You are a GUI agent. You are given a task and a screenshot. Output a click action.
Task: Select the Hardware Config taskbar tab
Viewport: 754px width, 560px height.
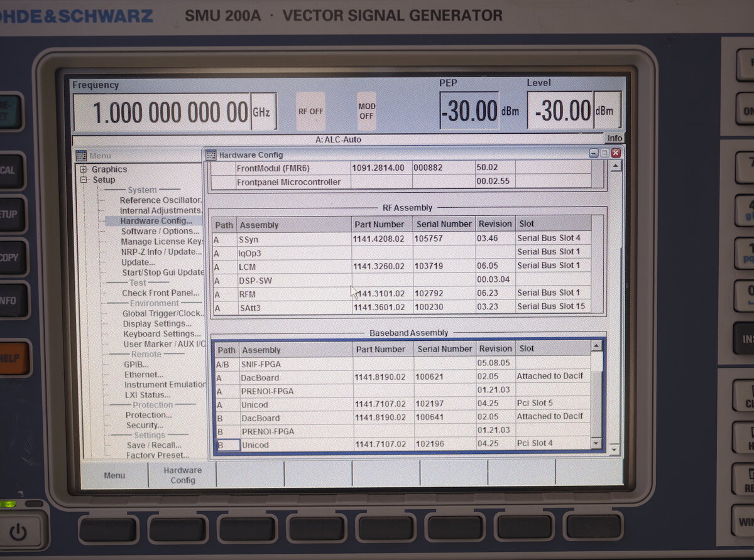pos(182,475)
